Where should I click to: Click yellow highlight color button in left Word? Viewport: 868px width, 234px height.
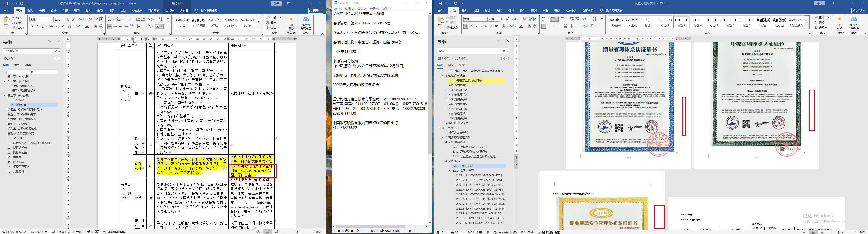tap(78, 26)
